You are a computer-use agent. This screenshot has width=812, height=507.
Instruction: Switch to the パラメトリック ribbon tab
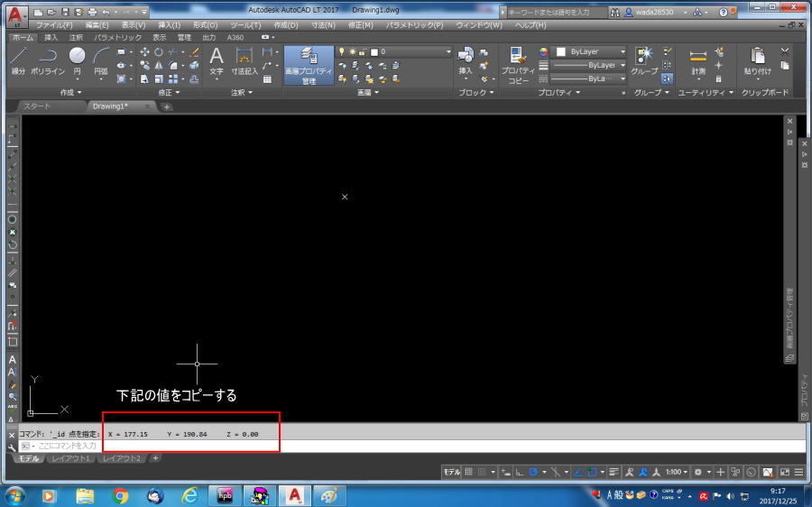117,37
